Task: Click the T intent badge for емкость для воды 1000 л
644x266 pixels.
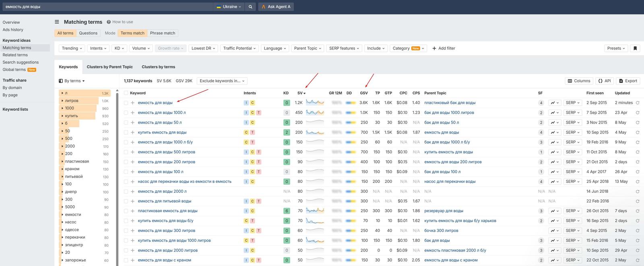Action: pos(259,113)
